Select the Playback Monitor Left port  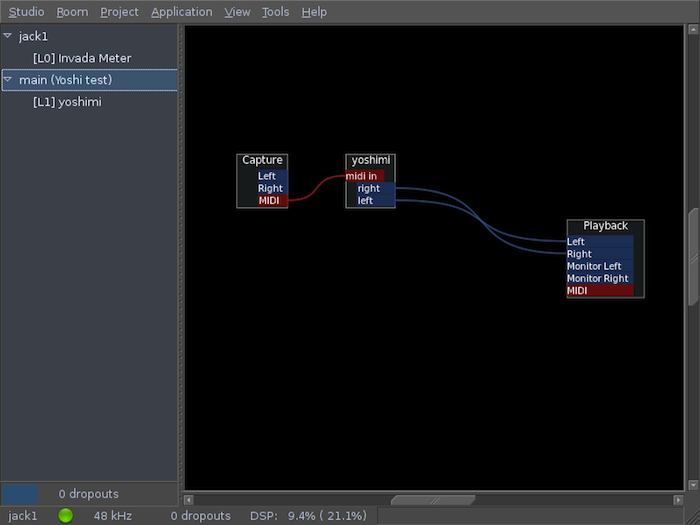(594, 266)
